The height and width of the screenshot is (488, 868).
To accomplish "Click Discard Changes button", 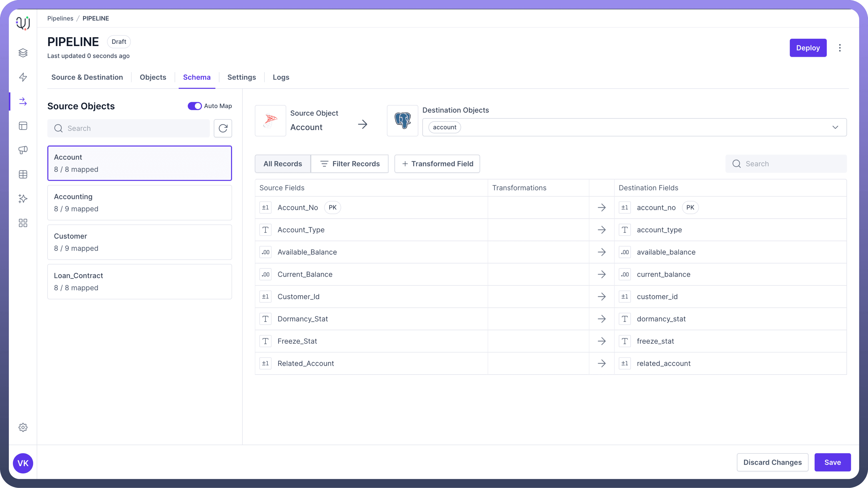I will [772, 462].
